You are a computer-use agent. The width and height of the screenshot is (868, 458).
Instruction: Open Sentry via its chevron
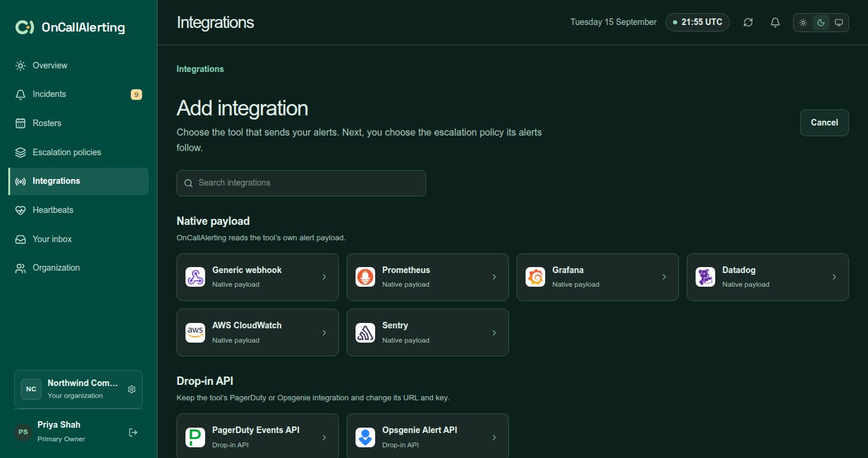pos(494,332)
